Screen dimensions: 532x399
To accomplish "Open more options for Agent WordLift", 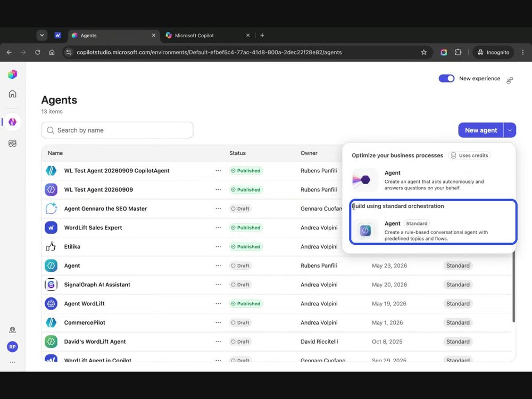I will [x=218, y=304].
